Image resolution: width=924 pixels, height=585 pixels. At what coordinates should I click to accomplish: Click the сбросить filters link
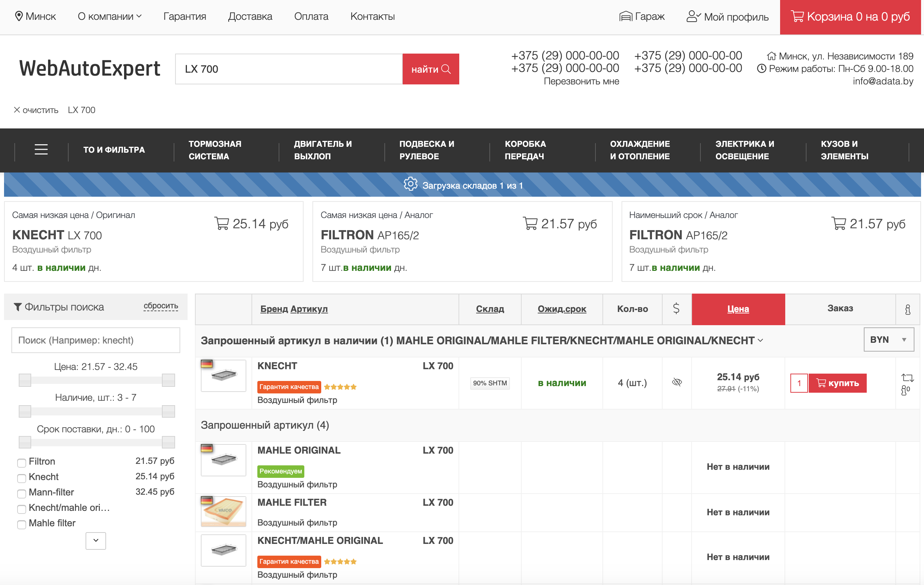(x=160, y=306)
